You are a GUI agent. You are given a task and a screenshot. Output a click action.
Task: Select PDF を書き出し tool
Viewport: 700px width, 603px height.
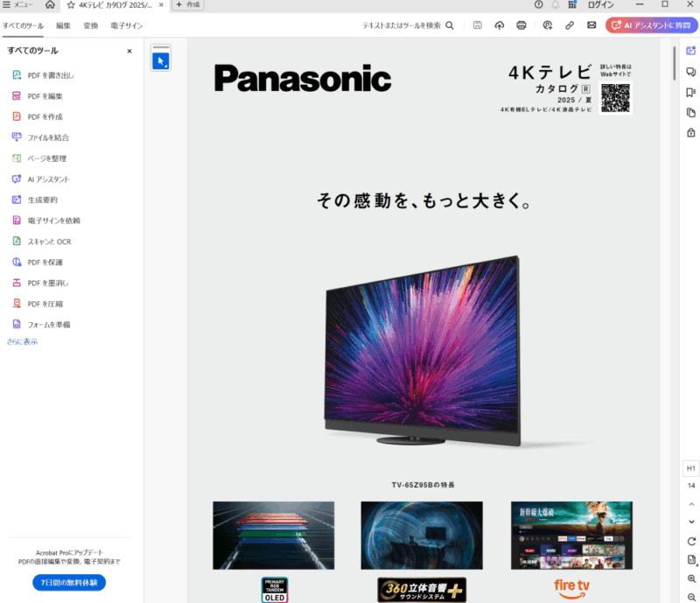point(43,75)
